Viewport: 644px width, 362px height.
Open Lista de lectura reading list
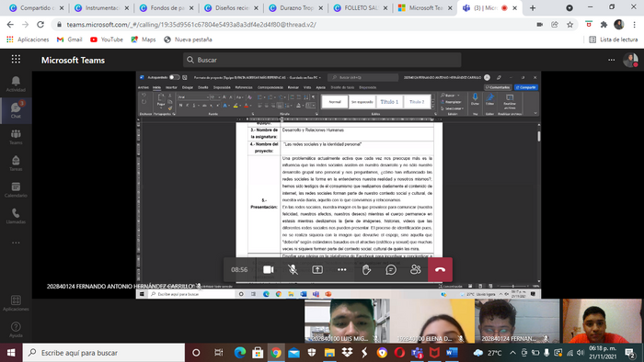pos(614,40)
